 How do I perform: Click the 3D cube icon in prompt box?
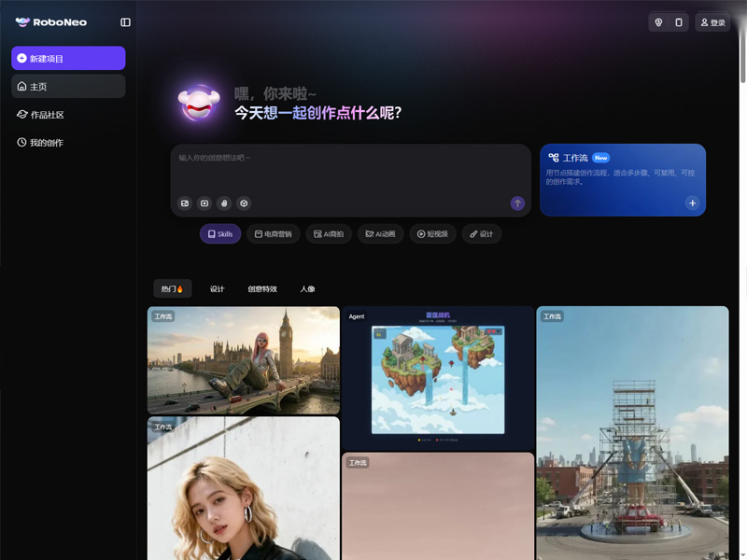[244, 203]
